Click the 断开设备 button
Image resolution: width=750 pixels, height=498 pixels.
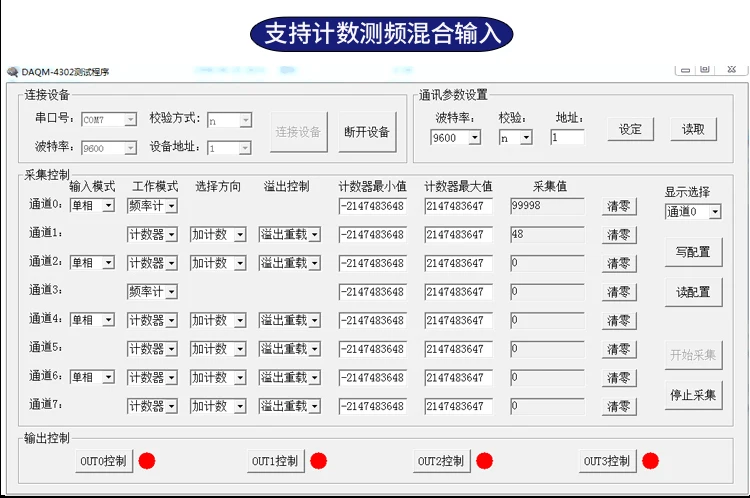pyautogui.click(x=367, y=133)
